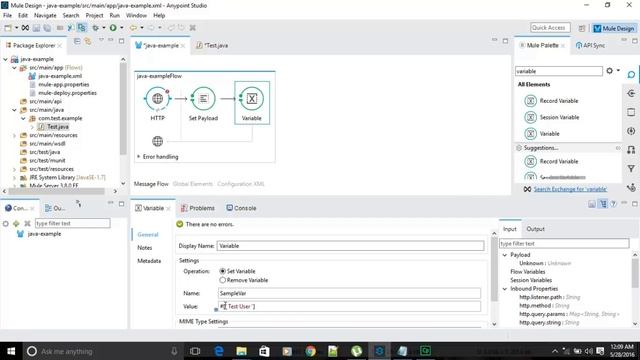Click the Mule Design perspective button
This screenshot has width=640, height=360.
pyautogui.click(x=615, y=28)
